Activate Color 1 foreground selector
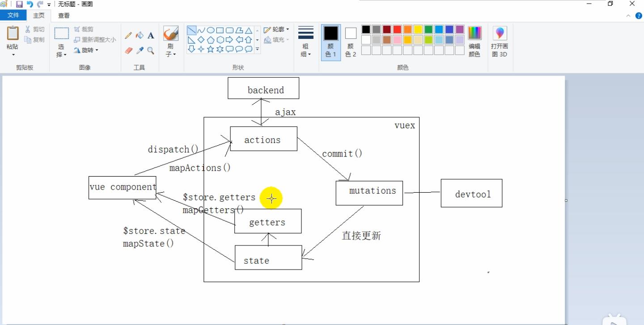 click(x=331, y=42)
